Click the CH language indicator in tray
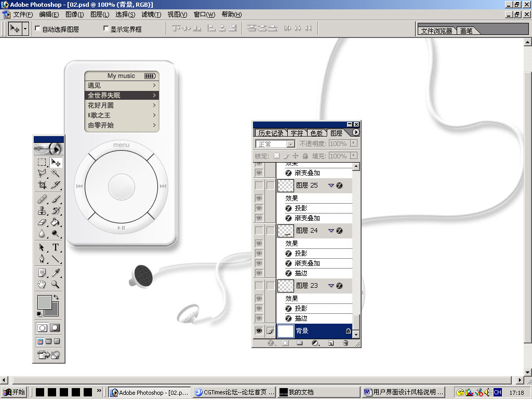Screen dimensions: 532x399 click(497, 392)
